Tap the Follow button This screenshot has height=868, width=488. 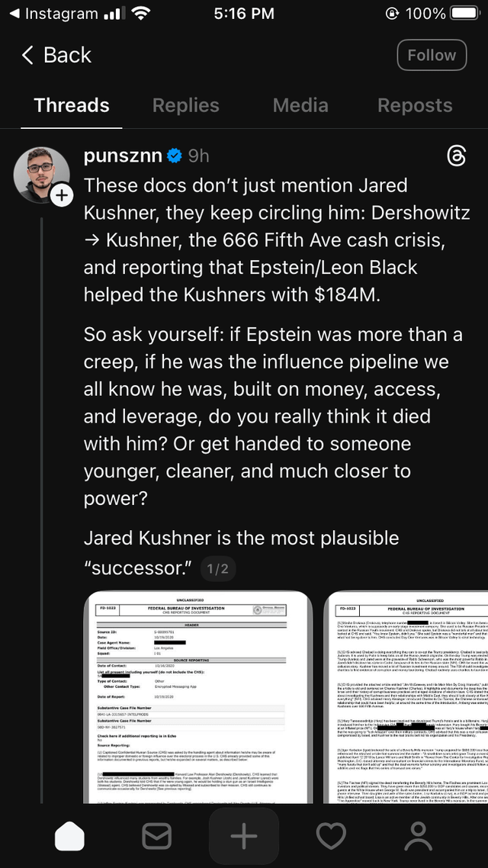click(431, 55)
